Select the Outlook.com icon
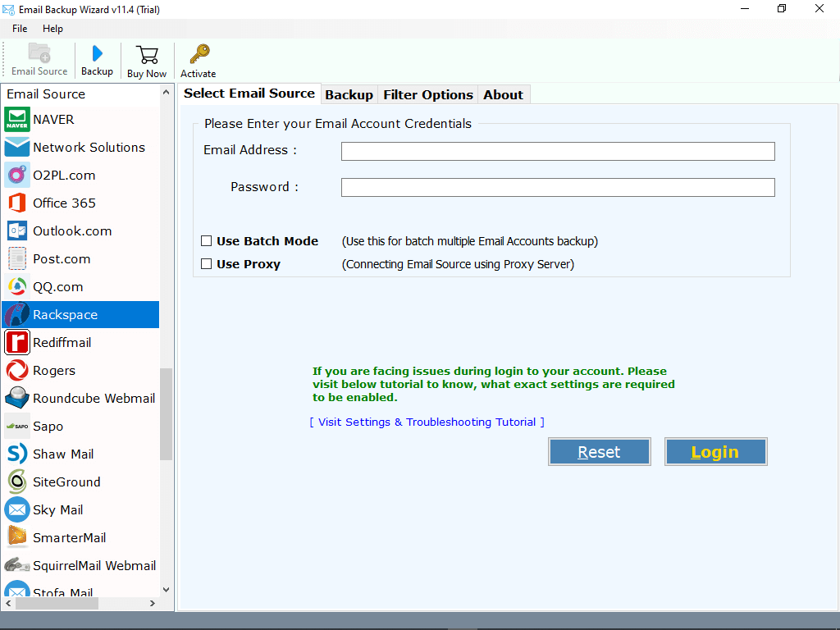 [17, 231]
